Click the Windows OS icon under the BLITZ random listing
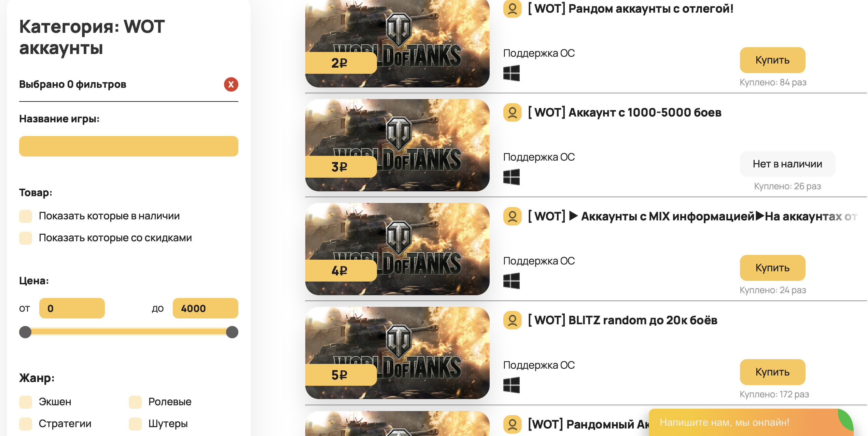The image size is (868, 436). click(x=511, y=385)
